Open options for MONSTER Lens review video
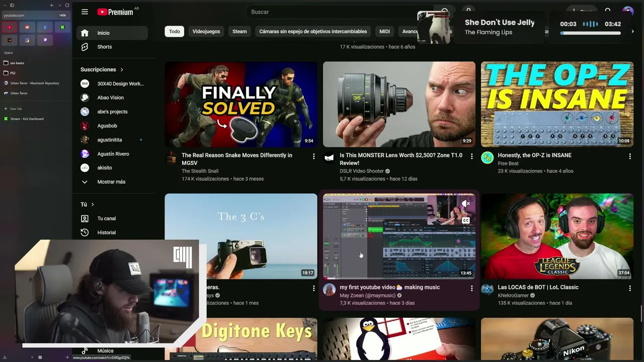Image resolution: width=644 pixels, height=362 pixels. [x=471, y=156]
